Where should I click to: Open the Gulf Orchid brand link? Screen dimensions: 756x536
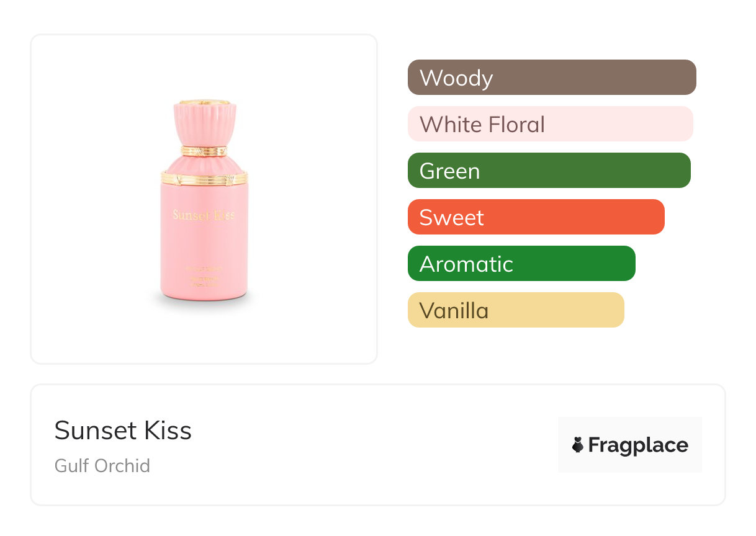tap(102, 466)
